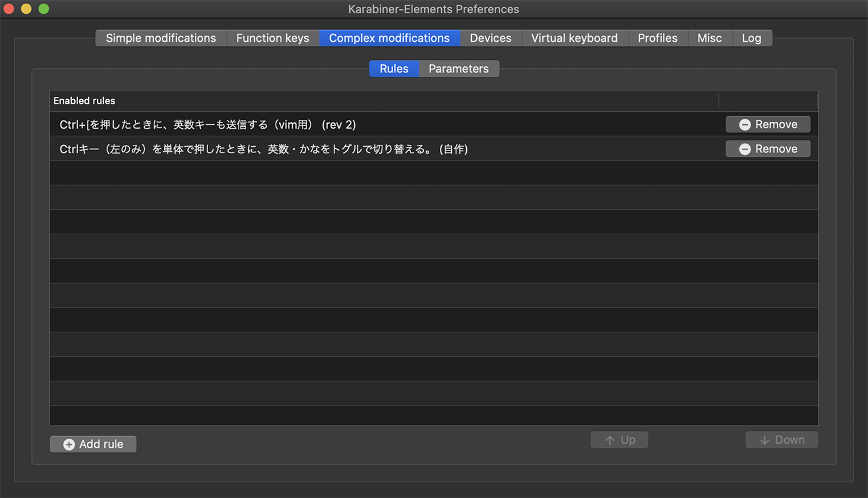
Task: Open the Log tab
Action: [x=752, y=38]
